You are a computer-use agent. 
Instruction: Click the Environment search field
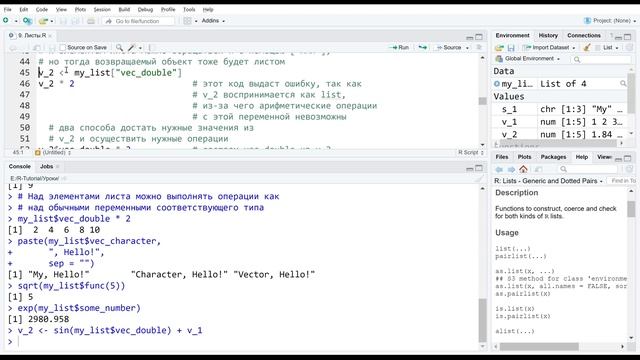[x=601, y=60]
